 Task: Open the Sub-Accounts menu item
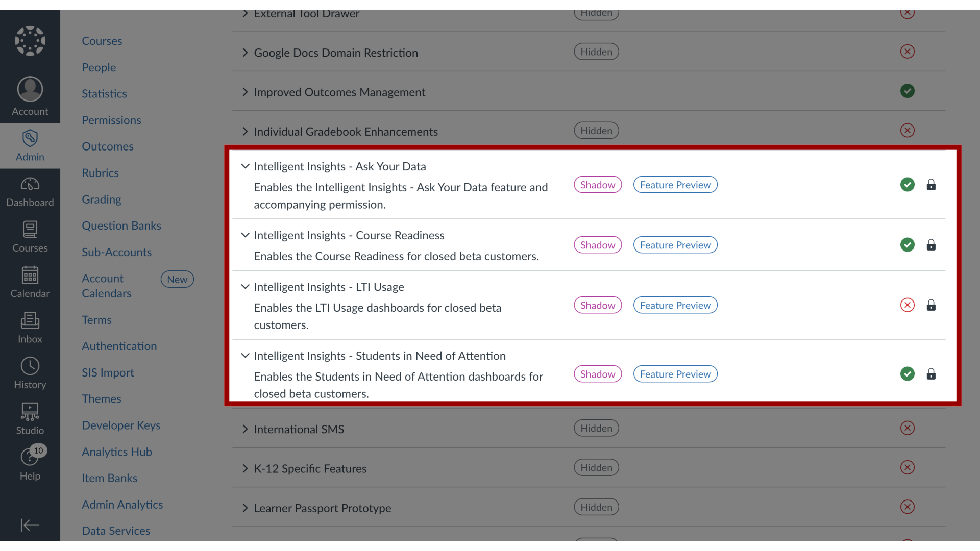[116, 252]
